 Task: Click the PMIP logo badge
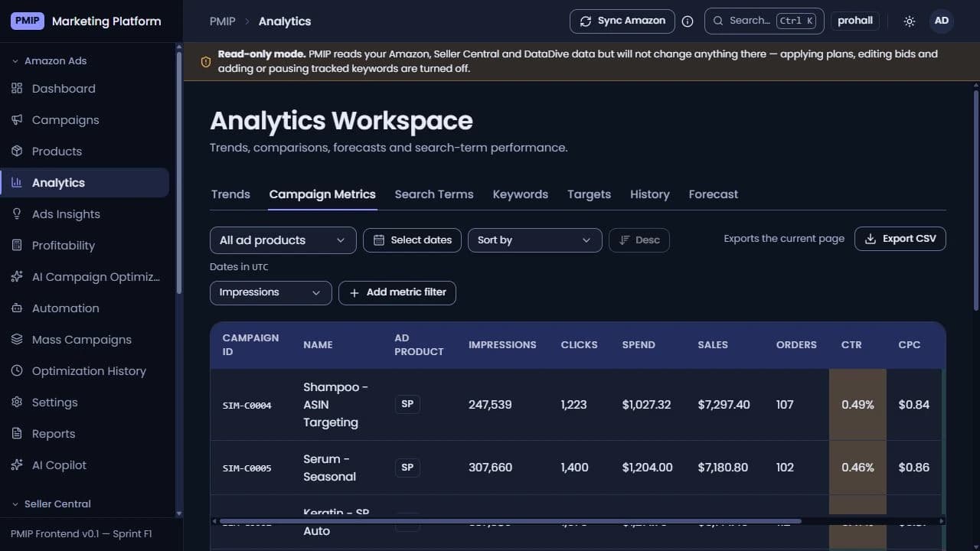(28, 21)
